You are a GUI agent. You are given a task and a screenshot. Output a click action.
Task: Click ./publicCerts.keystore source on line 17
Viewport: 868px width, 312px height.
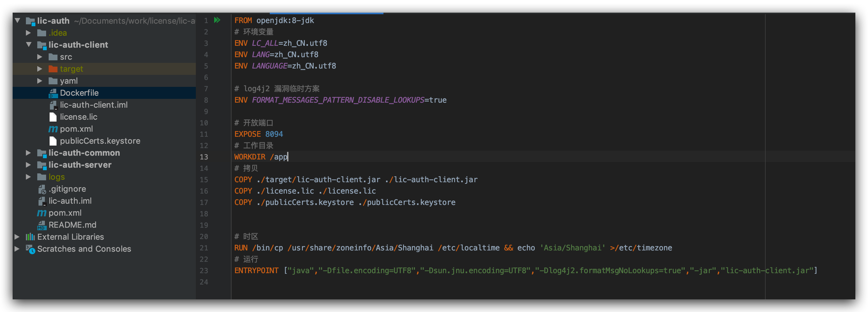coord(305,202)
